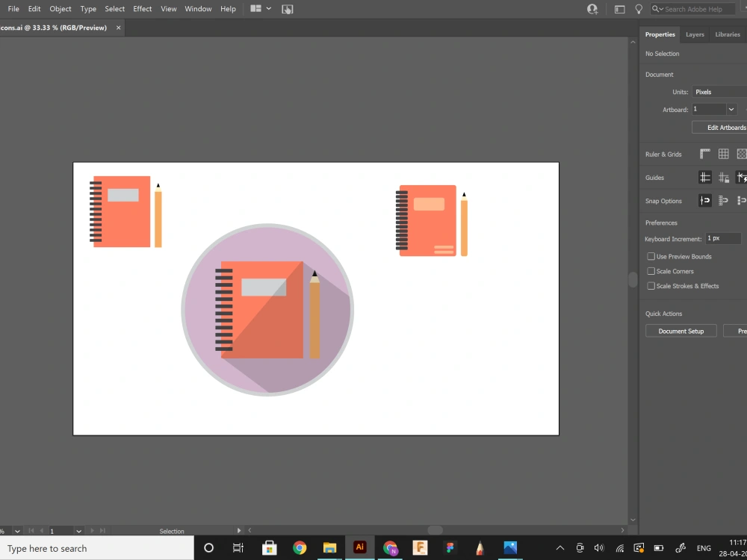Click the share/invite user icon
The width and height of the screenshot is (747, 560).
tap(592, 9)
